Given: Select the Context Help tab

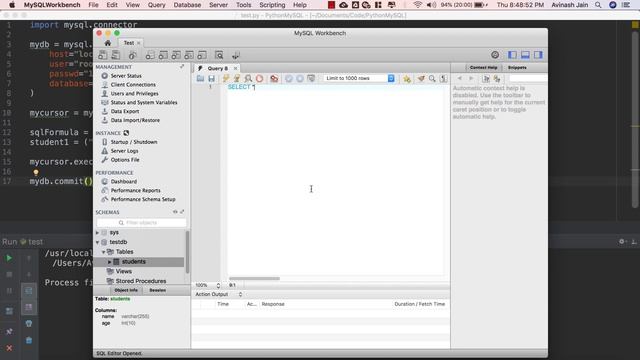Looking at the screenshot, I should [483, 67].
